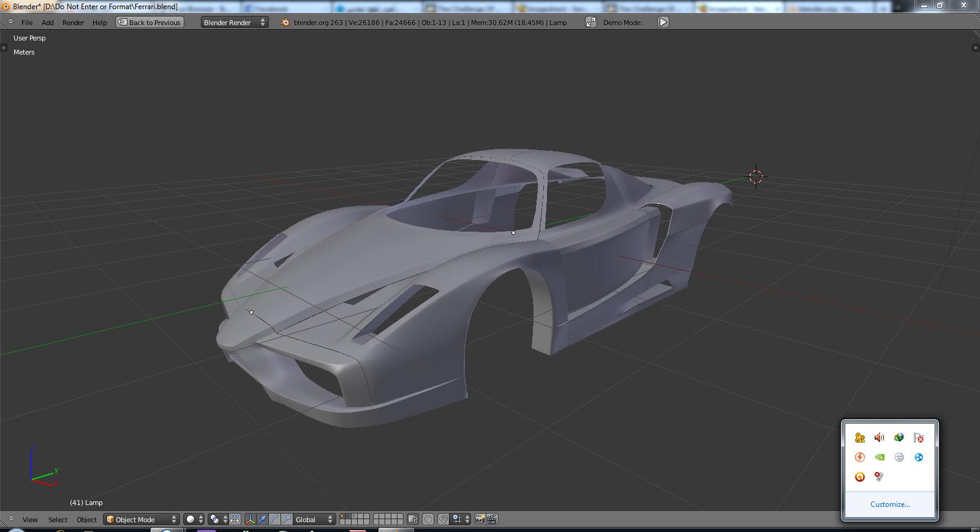Open the File menu
The image size is (980, 532).
(27, 23)
